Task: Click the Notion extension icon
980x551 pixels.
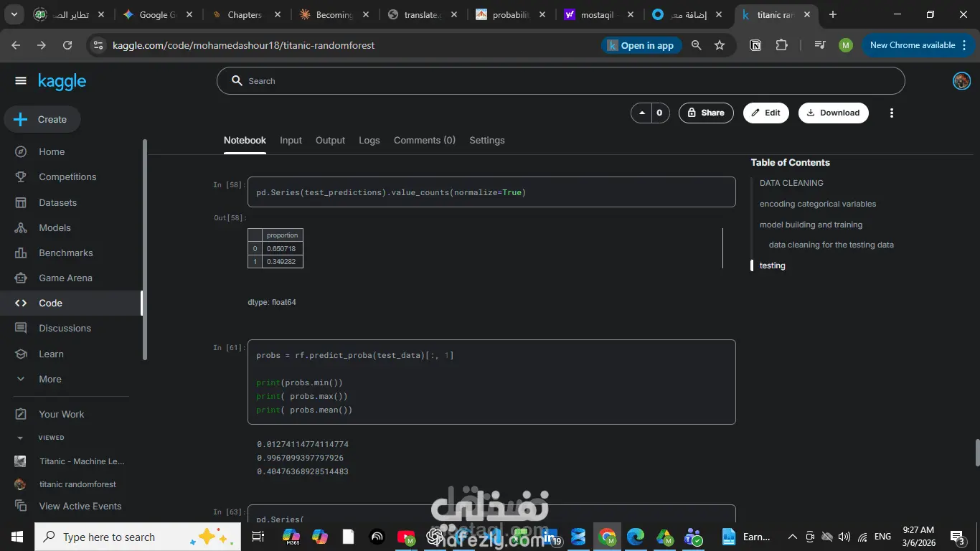Action: pos(755,45)
